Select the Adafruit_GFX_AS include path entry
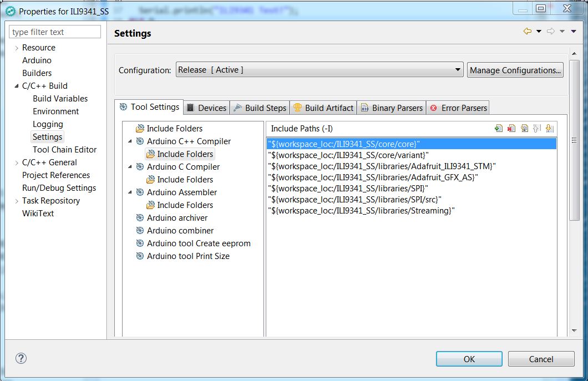Image resolution: width=588 pixels, height=381 pixels. point(373,177)
